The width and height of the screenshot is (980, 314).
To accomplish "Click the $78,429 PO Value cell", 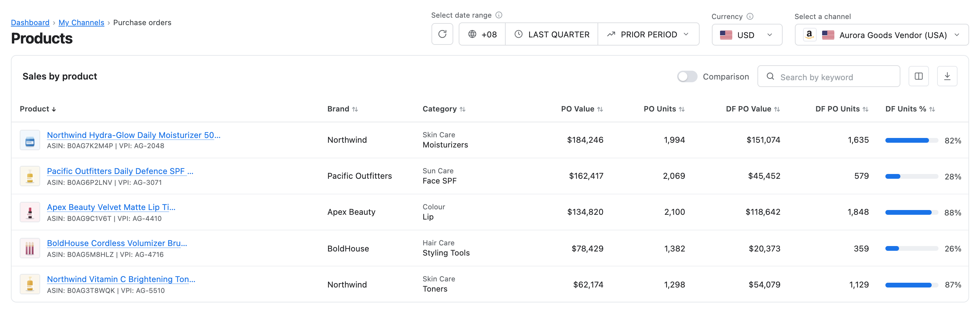I will pos(587,249).
